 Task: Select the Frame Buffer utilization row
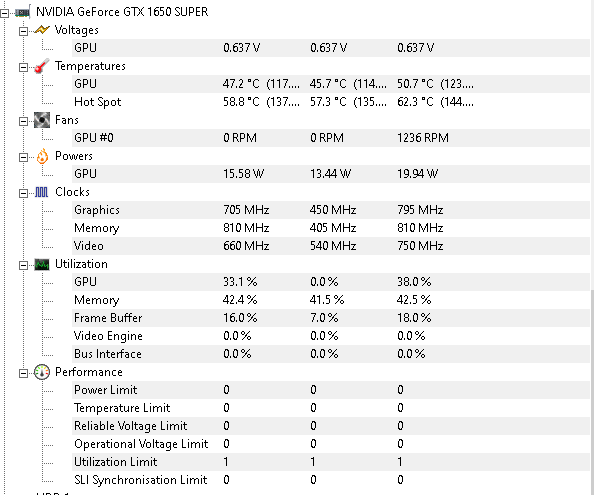pyautogui.click(x=331, y=318)
